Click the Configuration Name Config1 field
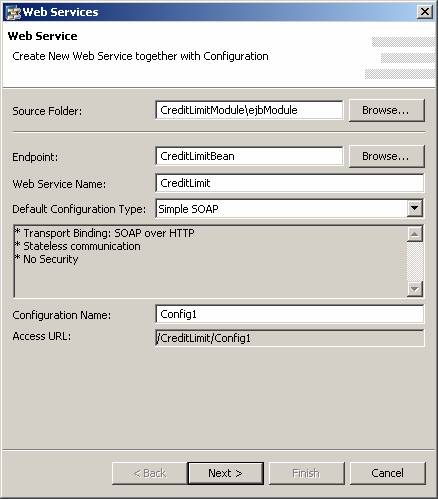This screenshot has width=438, height=499. (289, 314)
